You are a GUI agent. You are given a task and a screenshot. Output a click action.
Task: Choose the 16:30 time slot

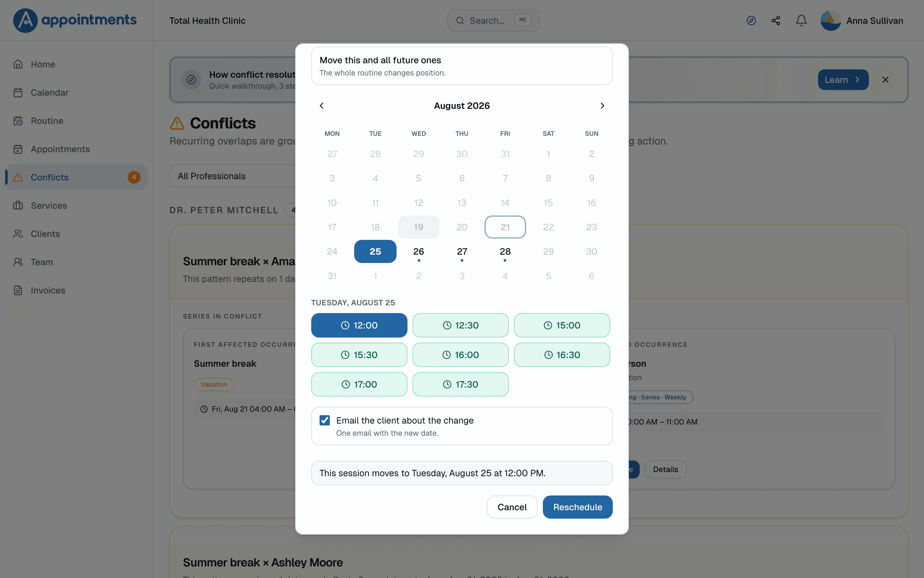[x=562, y=355]
